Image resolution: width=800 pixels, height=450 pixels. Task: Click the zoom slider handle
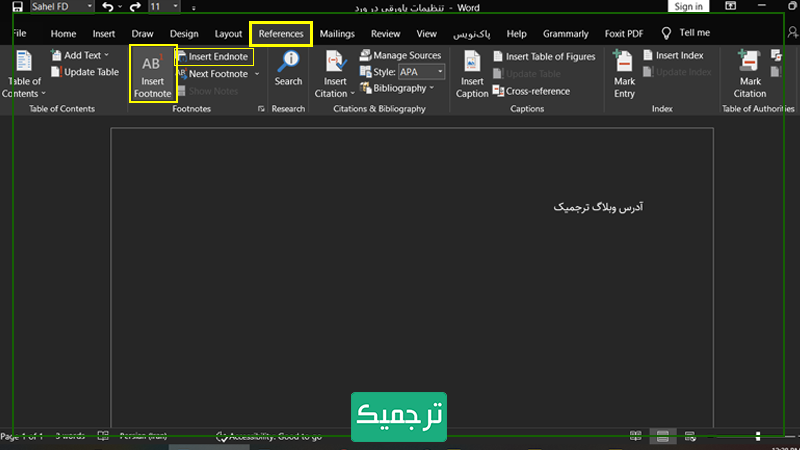click(758, 436)
